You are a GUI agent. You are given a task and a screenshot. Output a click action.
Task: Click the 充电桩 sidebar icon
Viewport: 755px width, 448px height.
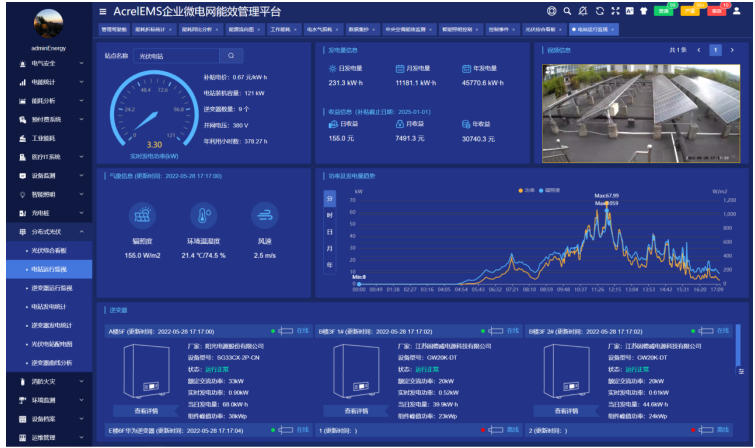point(22,213)
